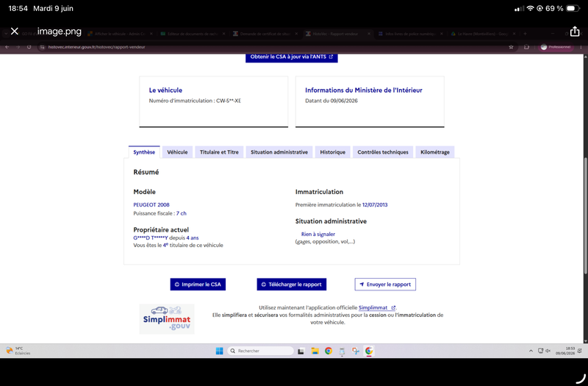Click 'Imprimer le CSA' button
Screen dimensions: 588x386
[198, 285]
